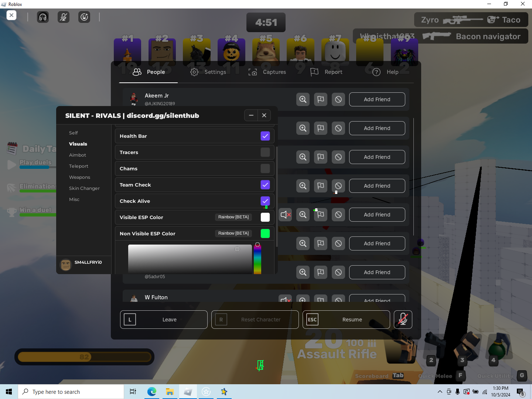
Task: Block player Akeem Jr
Action: coord(338,99)
